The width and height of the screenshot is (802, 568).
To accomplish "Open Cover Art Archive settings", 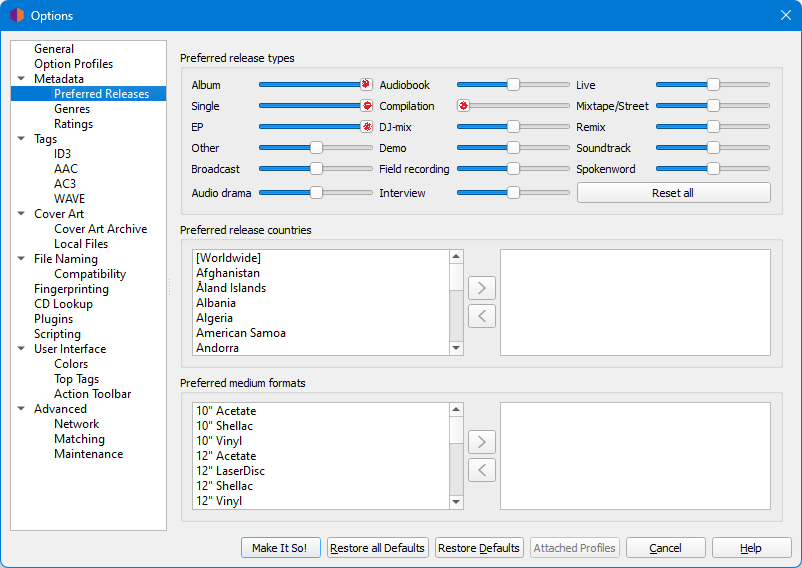I will coord(100,229).
